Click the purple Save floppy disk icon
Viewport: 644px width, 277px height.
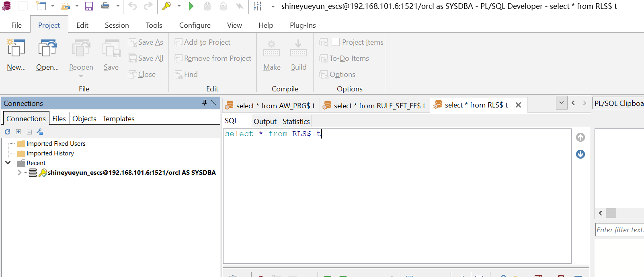89,6
